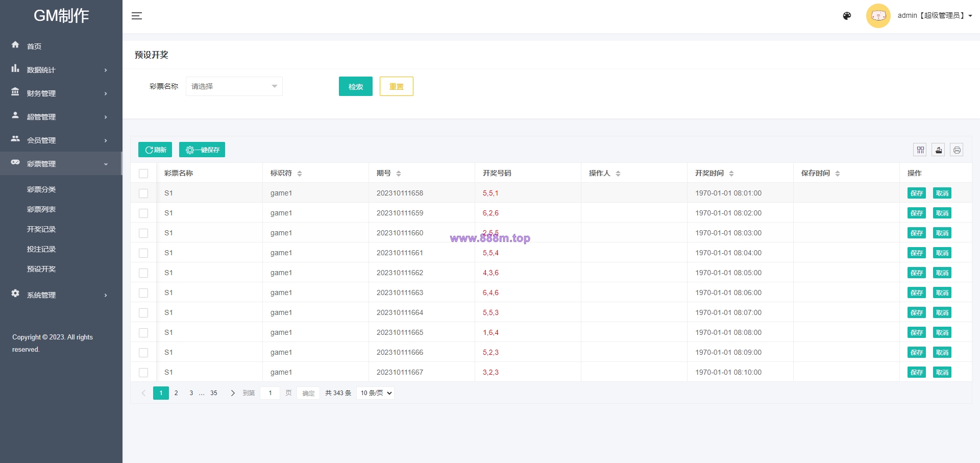
Task: Check the row for 期号 202310111662
Action: click(x=143, y=273)
